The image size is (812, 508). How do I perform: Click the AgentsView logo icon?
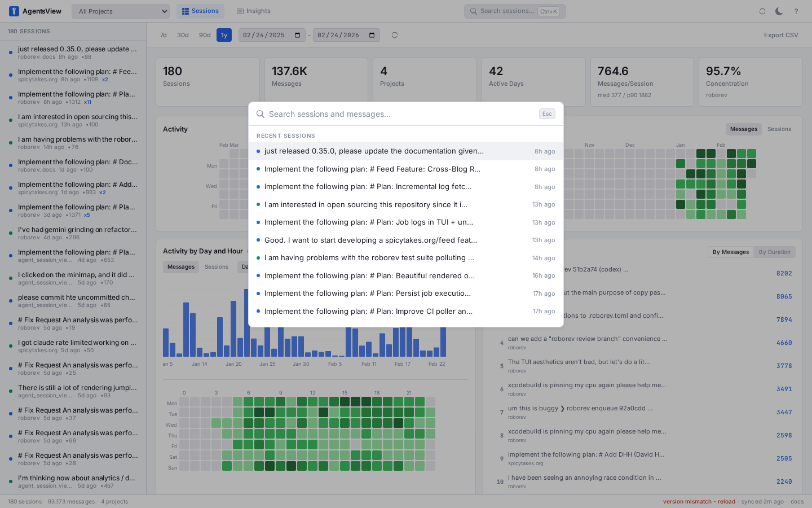click(x=14, y=11)
